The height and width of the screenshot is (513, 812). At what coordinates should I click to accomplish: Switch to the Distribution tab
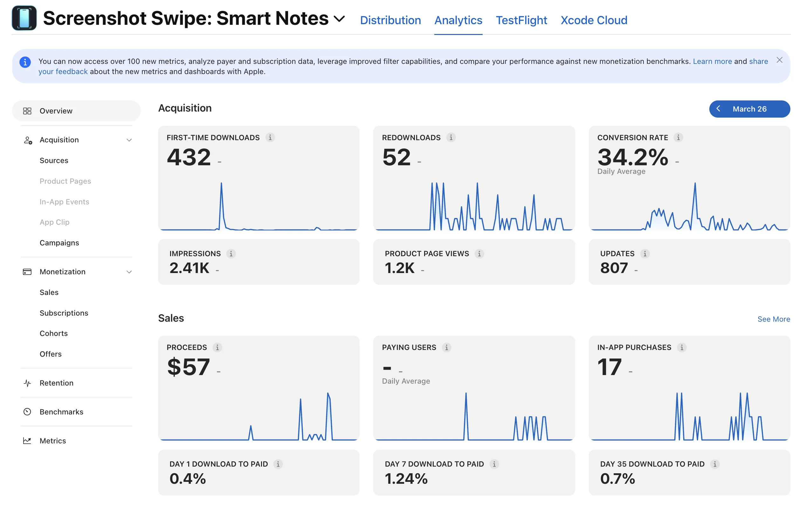pyautogui.click(x=390, y=20)
